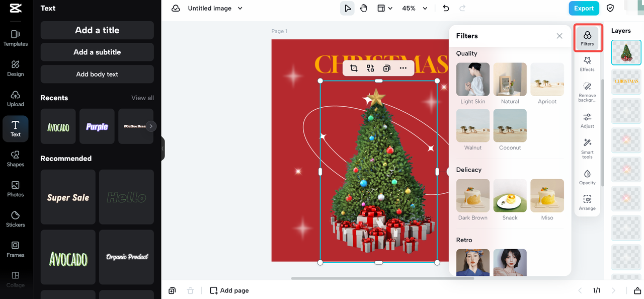Viewport: 644px width, 299px height.
Task: Collapse the left text panel handle
Action: point(163,148)
